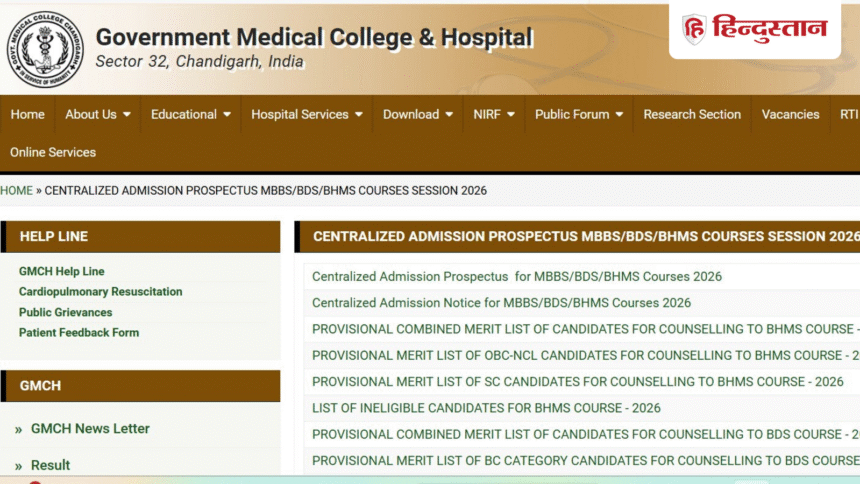This screenshot has width=860, height=484.
Task: Open the Download menu caret
Action: click(x=449, y=115)
